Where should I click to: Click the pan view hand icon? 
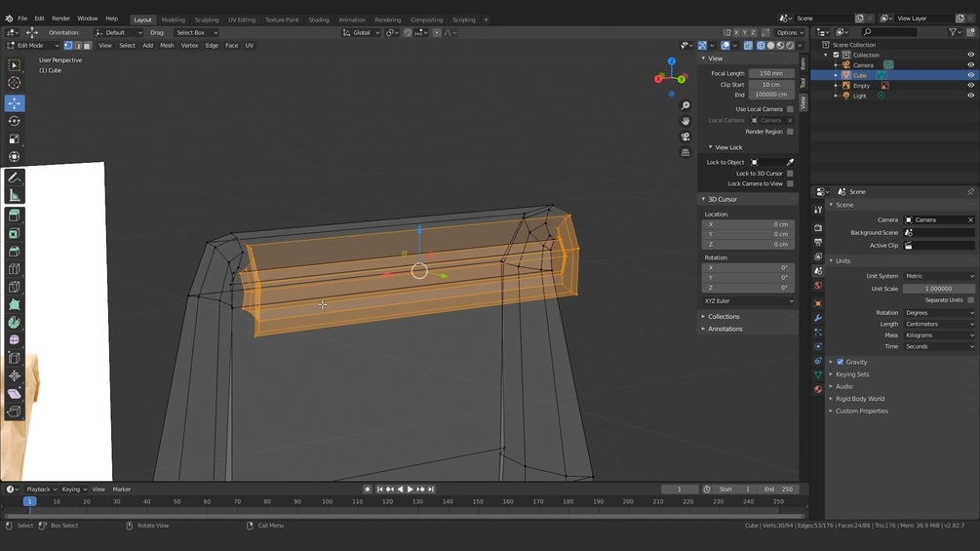[x=686, y=121]
